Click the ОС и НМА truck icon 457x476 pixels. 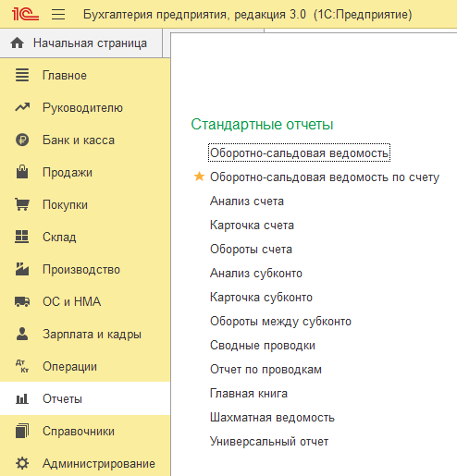coord(22,301)
